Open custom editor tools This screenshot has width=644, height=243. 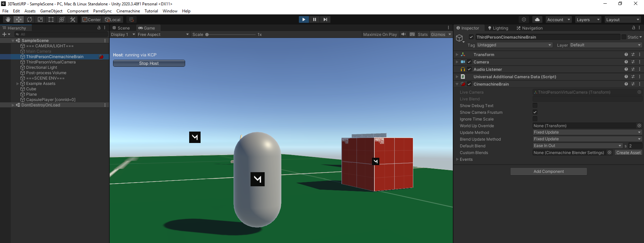coord(72,19)
